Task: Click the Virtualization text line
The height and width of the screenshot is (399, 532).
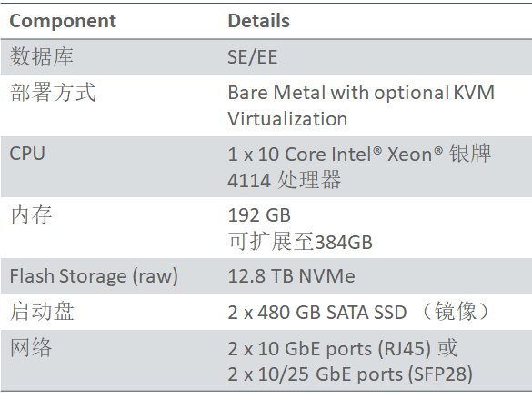Action: click(287, 119)
